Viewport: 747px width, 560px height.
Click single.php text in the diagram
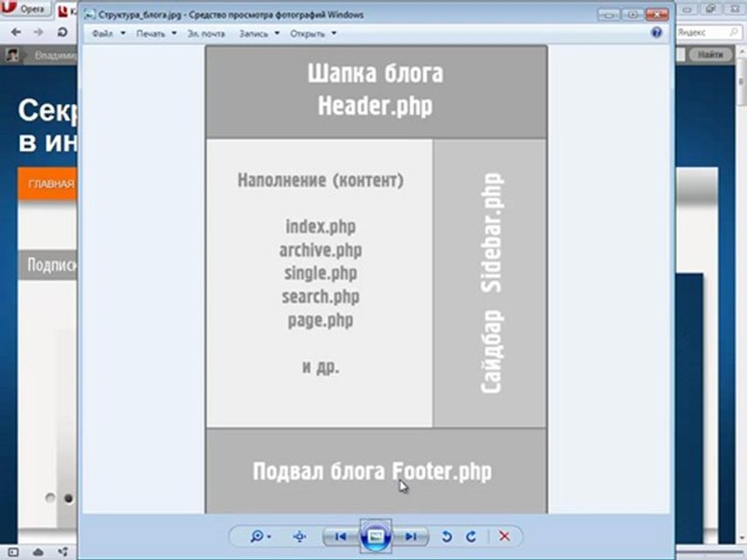(320, 273)
